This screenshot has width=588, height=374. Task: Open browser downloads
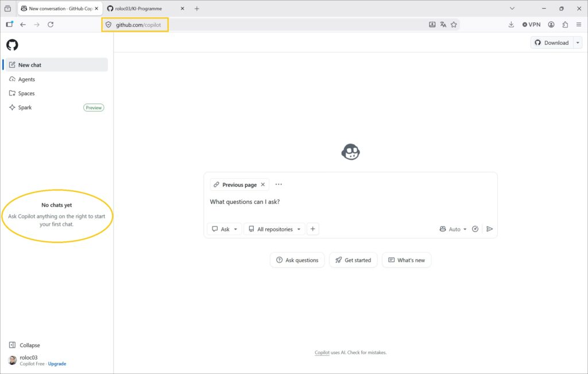tap(511, 24)
